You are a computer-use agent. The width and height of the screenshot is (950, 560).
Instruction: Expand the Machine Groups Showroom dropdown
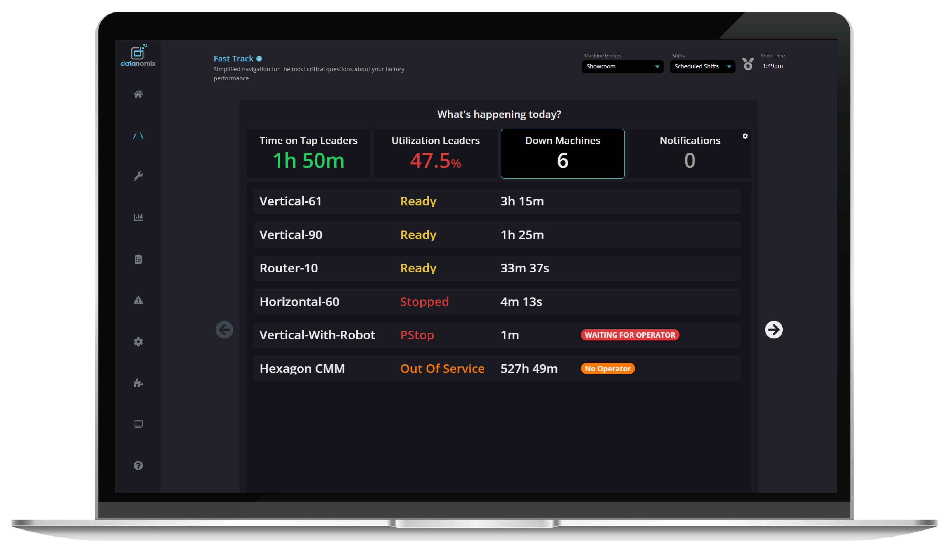(x=623, y=67)
